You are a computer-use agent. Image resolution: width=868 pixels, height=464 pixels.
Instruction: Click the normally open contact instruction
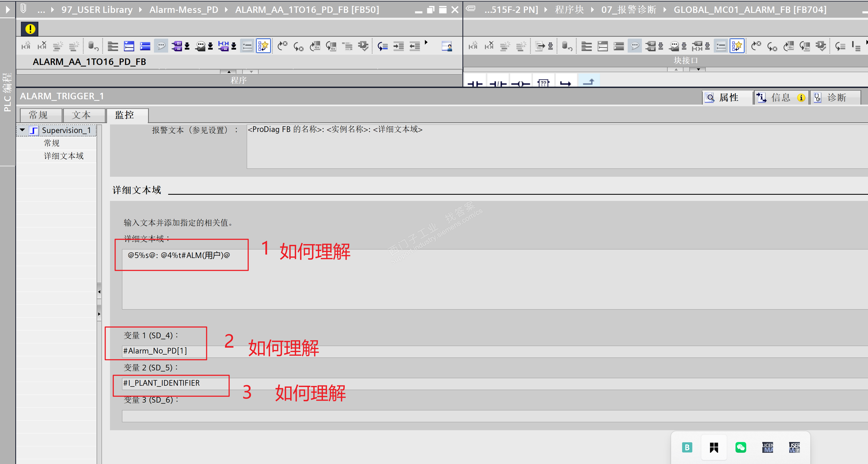(x=475, y=83)
